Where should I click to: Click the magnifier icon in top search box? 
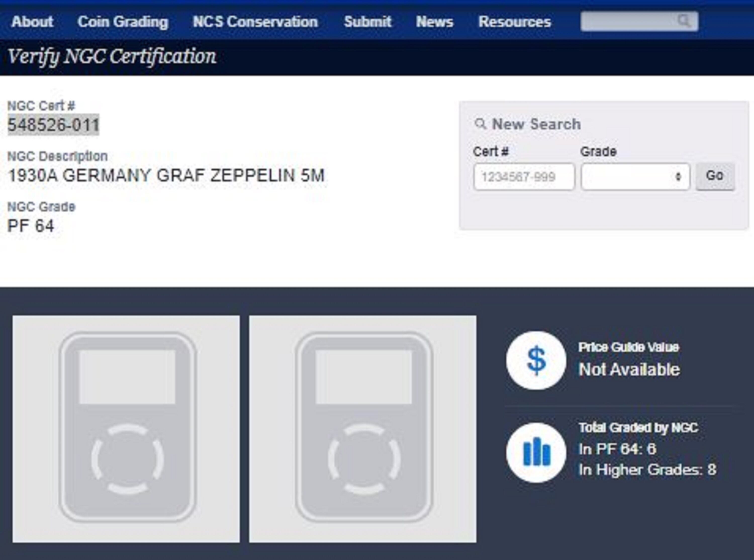(x=684, y=21)
